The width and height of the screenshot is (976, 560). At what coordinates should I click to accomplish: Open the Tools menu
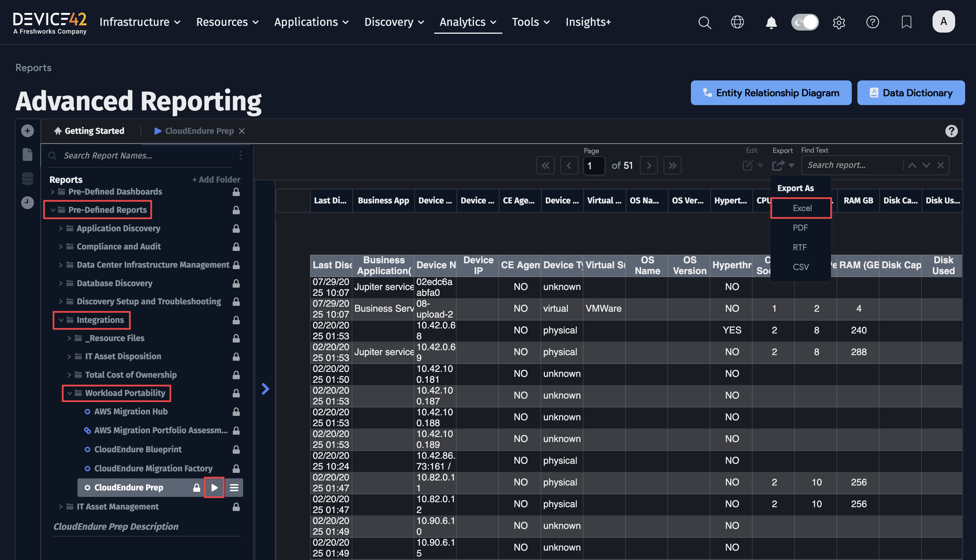pyautogui.click(x=531, y=22)
